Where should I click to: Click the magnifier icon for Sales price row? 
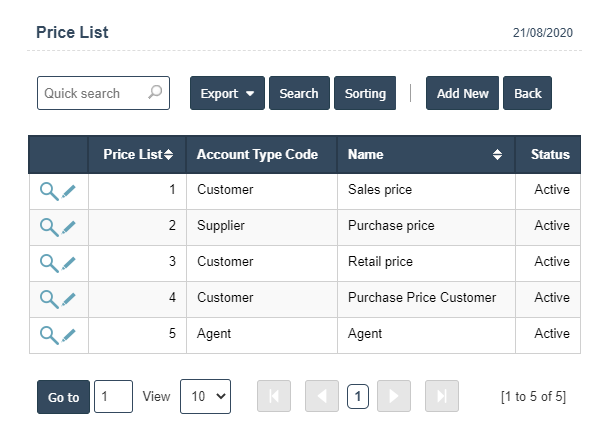pos(48,190)
